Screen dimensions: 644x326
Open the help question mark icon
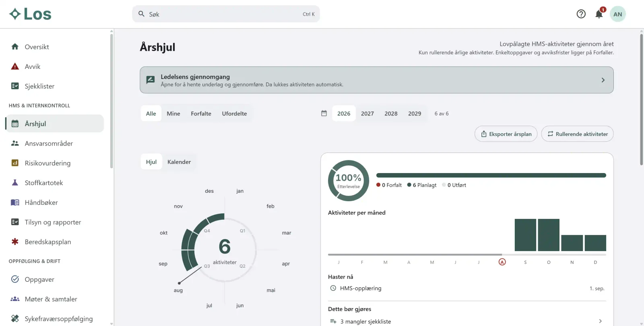[x=581, y=14]
